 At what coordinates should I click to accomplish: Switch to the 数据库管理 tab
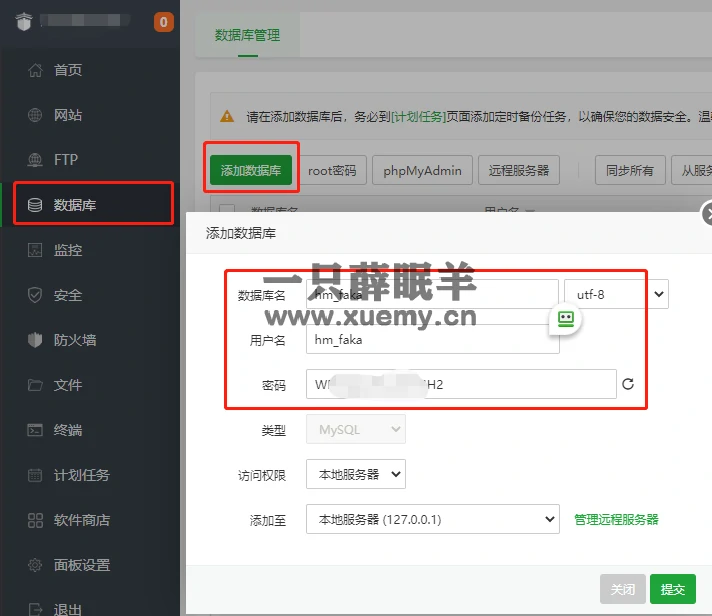(247, 35)
